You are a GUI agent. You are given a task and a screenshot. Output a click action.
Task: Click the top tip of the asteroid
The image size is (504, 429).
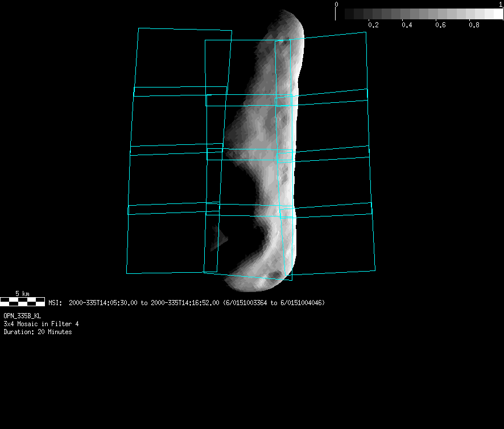[290, 13]
